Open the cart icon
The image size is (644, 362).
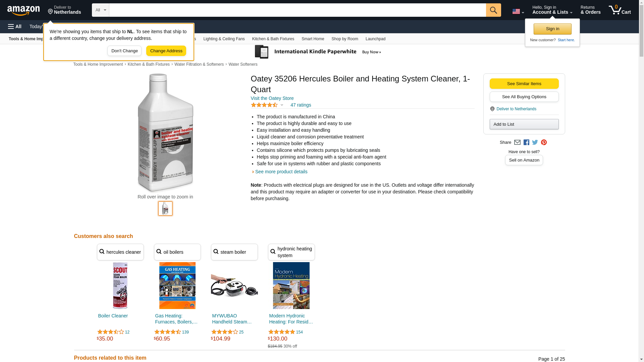pos(620,10)
